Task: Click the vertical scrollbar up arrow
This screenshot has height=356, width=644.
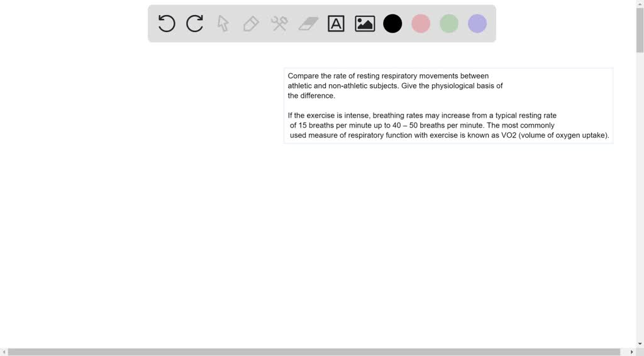Action: pos(640,4)
